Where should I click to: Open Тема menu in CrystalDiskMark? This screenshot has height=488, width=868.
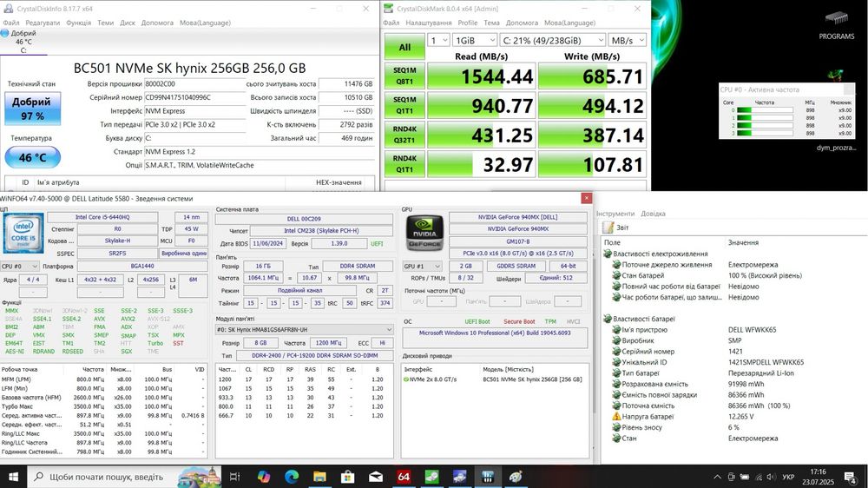(491, 23)
